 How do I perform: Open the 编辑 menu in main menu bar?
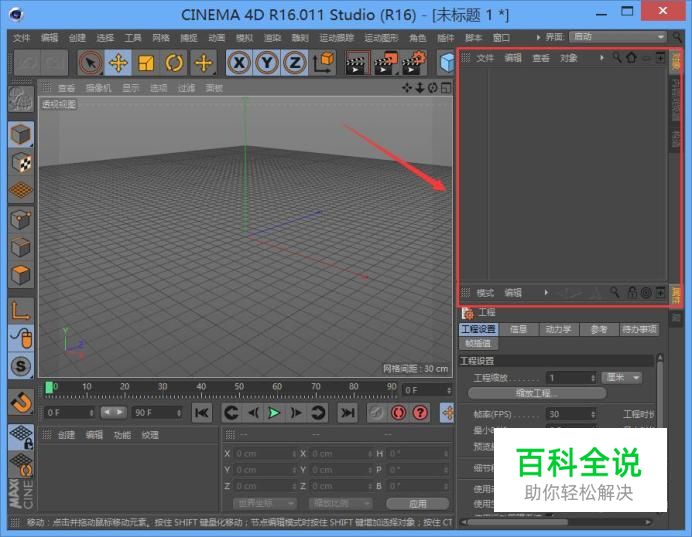[49, 38]
